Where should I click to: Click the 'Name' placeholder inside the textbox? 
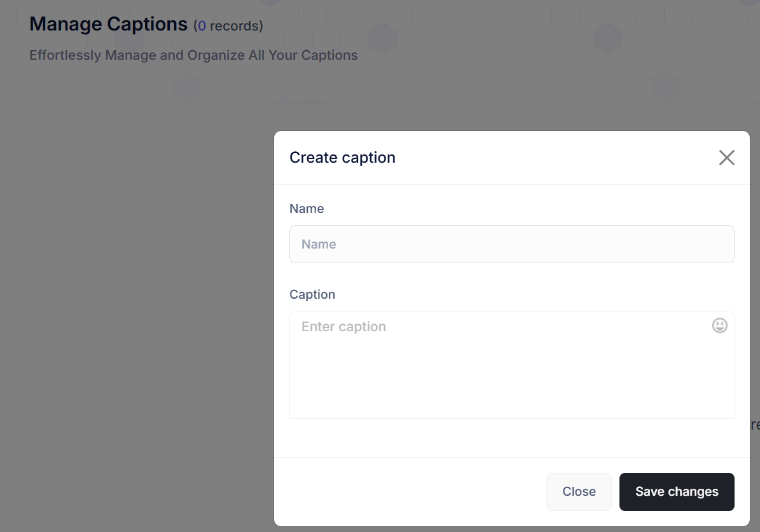click(319, 244)
